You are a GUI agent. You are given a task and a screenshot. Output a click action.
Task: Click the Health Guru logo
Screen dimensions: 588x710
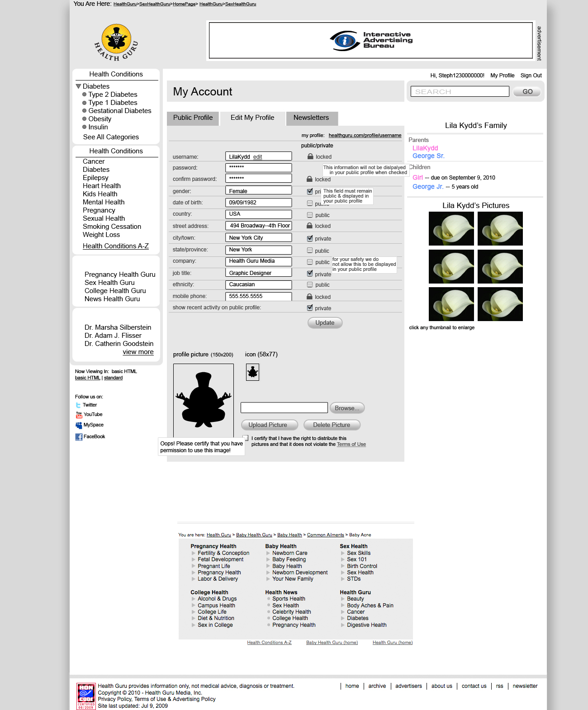pos(116,42)
